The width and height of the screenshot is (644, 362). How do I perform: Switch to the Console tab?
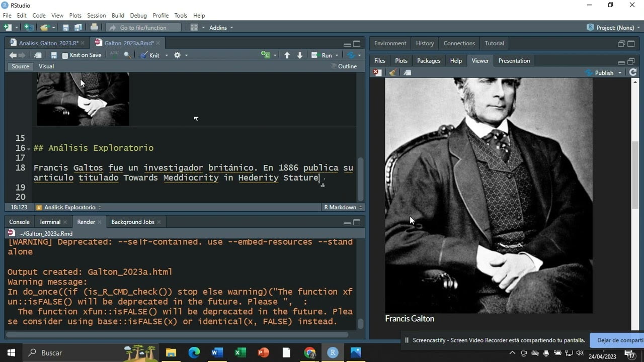tap(19, 222)
